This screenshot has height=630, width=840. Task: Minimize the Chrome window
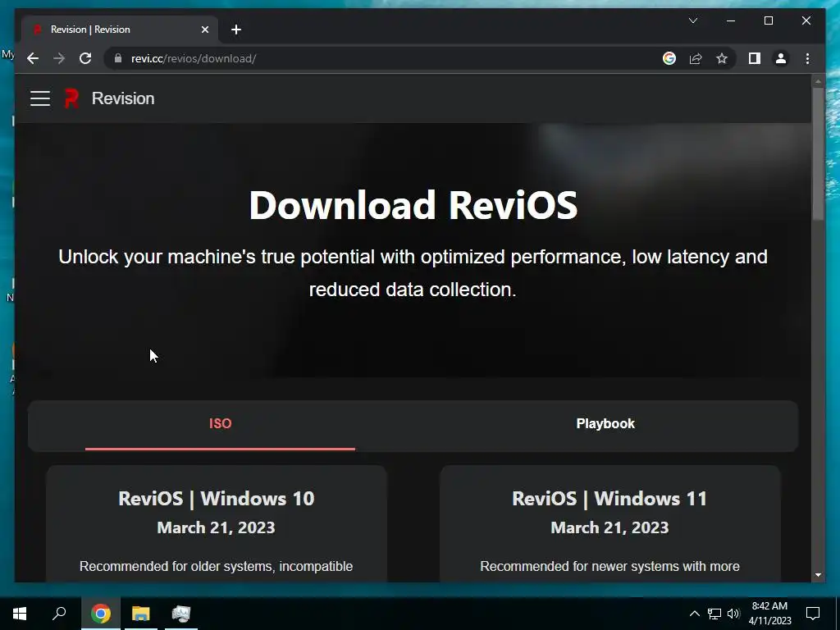[x=731, y=21]
